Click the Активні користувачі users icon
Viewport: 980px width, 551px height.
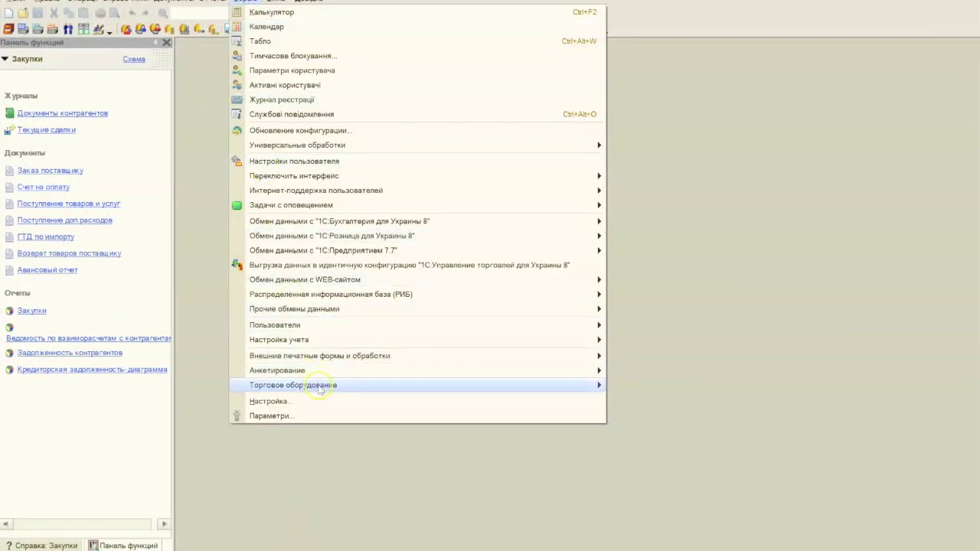pos(237,85)
